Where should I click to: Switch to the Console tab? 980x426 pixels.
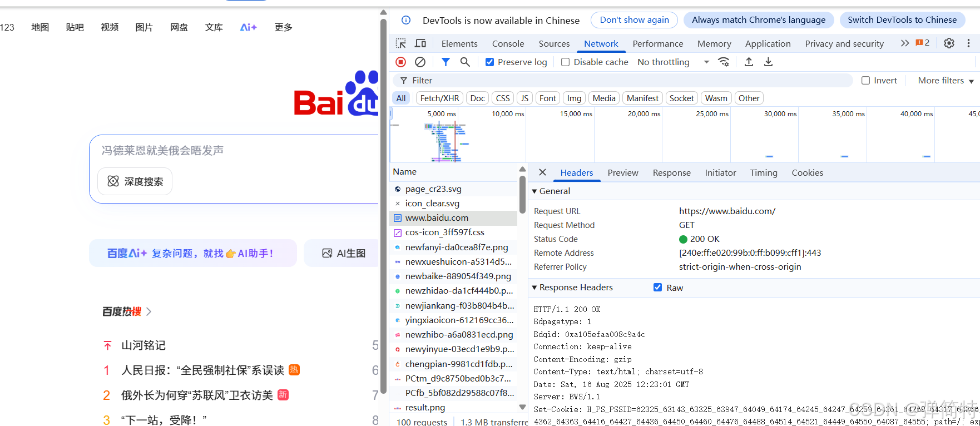point(508,43)
